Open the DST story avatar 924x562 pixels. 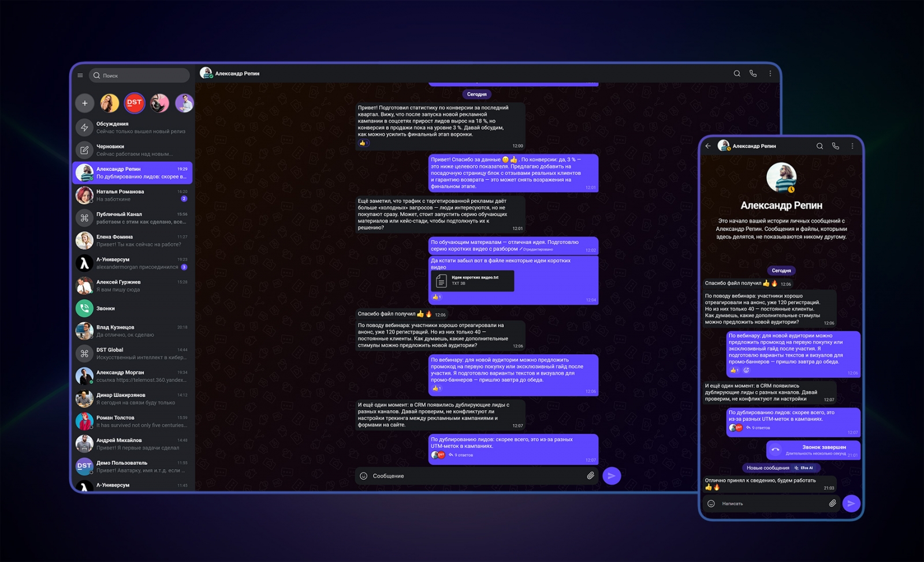click(135, 103)
